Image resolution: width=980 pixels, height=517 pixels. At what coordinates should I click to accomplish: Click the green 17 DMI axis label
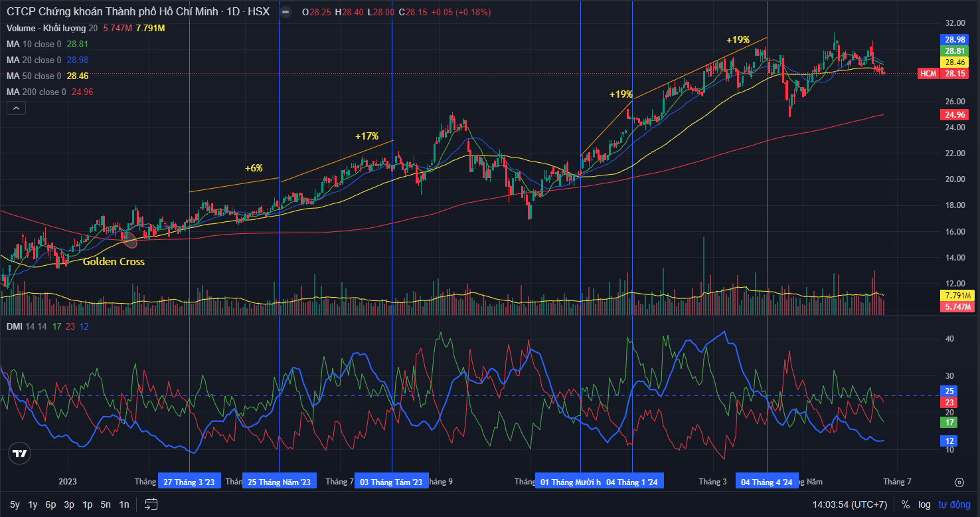tap(950, 422)
